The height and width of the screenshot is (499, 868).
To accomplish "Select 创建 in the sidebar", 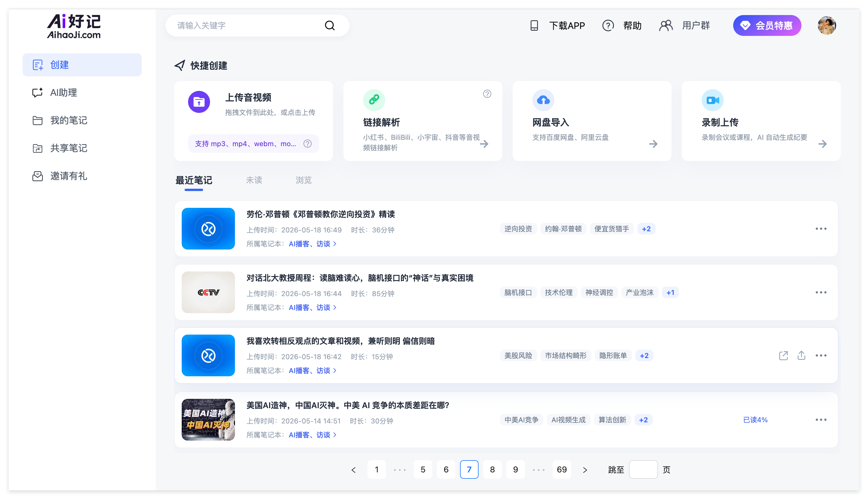I will point(82,65).
